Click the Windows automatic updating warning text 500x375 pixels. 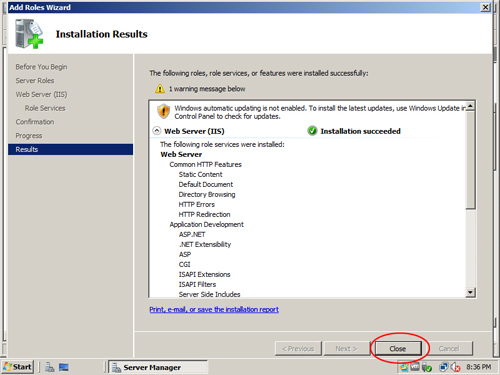coord(320,112)
